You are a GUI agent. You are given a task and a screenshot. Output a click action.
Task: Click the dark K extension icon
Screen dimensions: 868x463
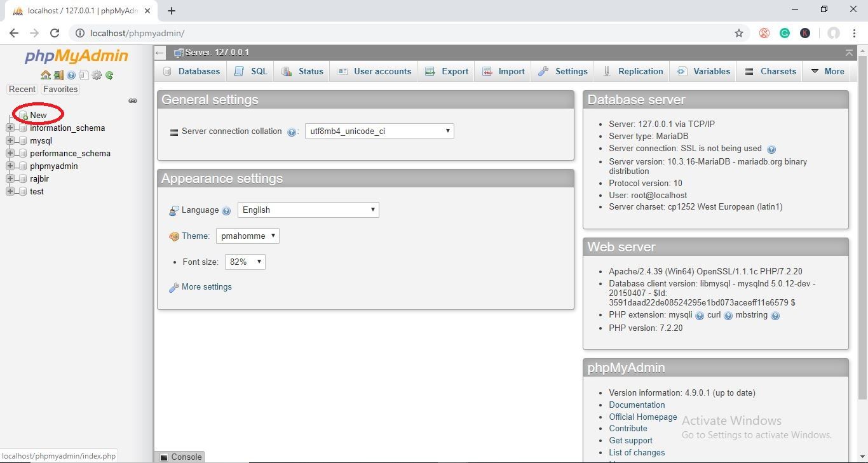click(x=805, y=33)
